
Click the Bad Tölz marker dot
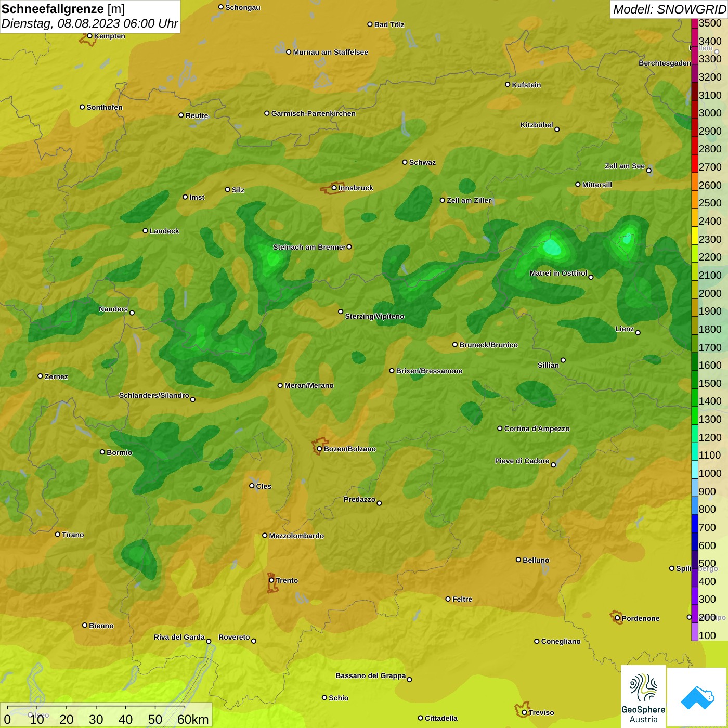[x=370, y=24]
